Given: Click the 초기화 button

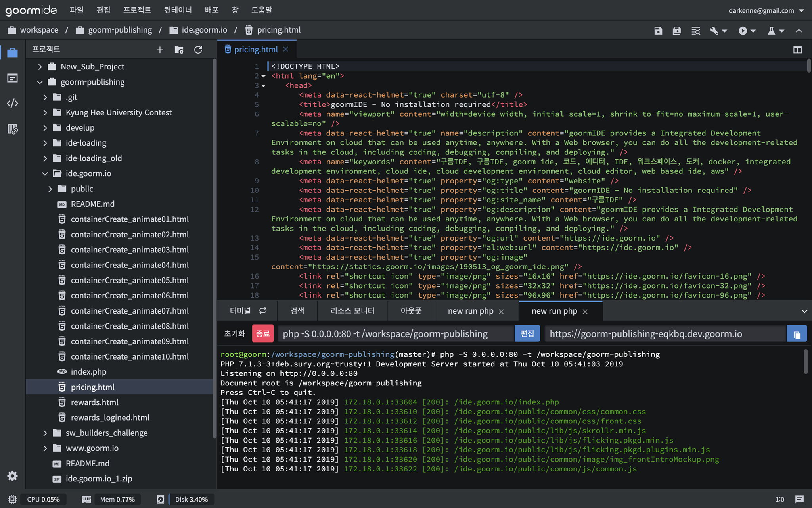Looking at the screenshot, I should click(235, 333).
